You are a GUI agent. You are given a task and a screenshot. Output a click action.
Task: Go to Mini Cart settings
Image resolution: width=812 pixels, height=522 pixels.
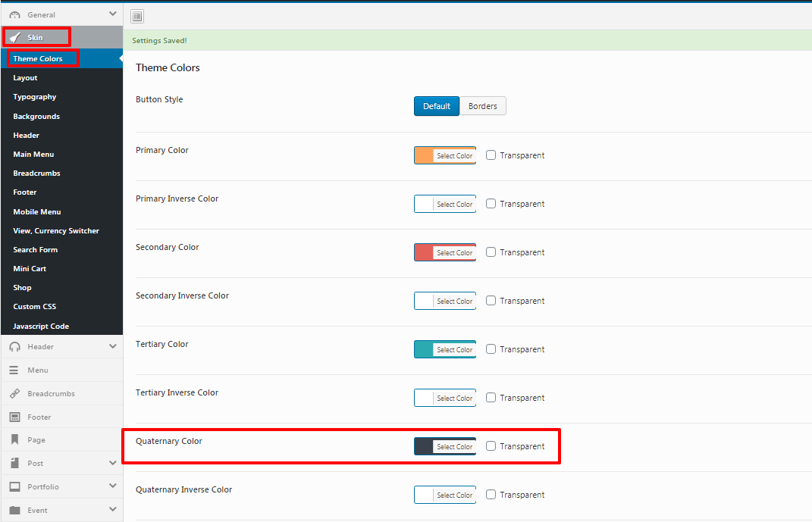61,268
